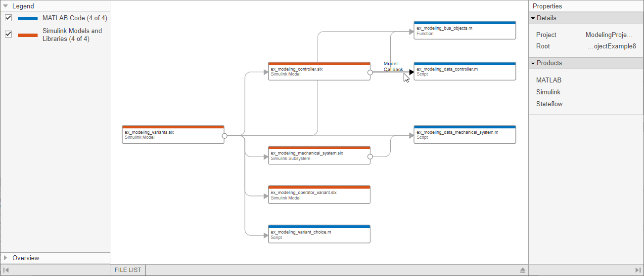The height and width of the screenshot is (276, 644).
Task: Select the ex_modeling_variant_choice.m node
Action: point(319,234)
